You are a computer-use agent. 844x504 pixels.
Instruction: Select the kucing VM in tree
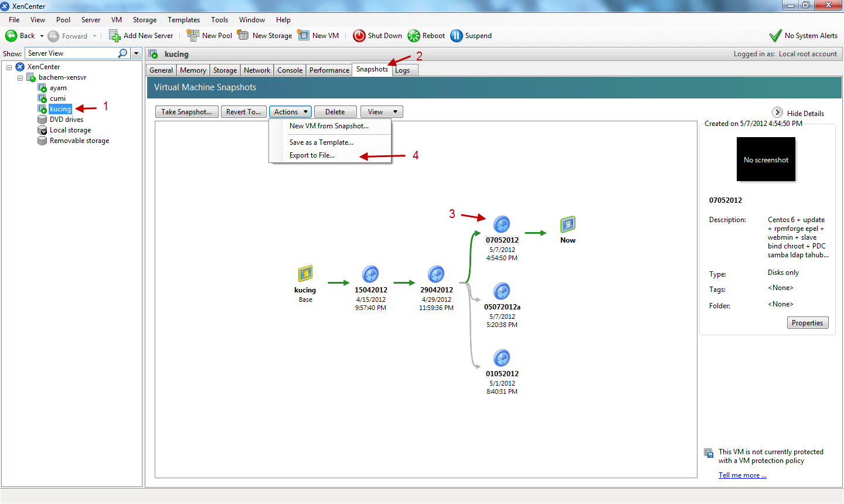60,109
